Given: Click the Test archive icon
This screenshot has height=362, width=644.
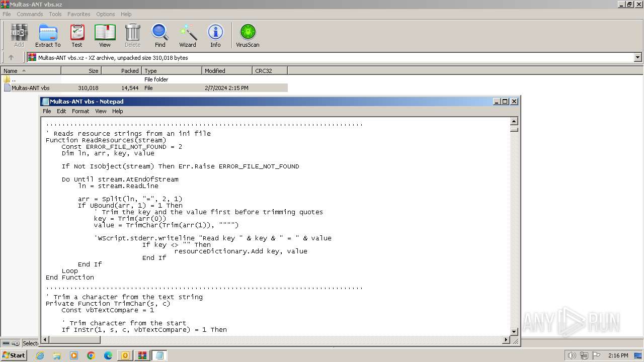Looking at the screenshot, I should (x=77, y=35).
